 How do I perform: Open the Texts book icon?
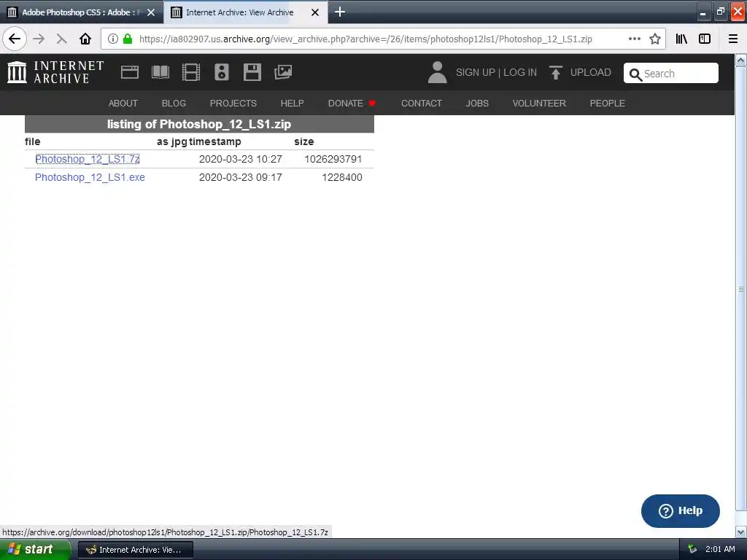[160, 72]
